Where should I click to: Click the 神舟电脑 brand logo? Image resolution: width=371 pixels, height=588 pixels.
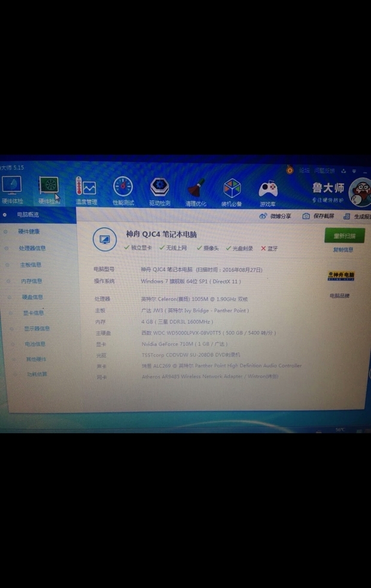[340, 276]
